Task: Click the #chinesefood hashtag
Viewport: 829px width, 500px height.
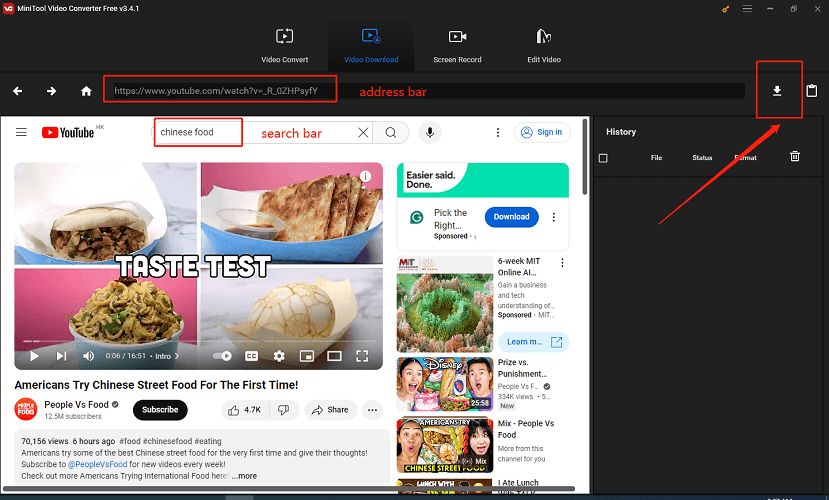Action: point(168,441)
